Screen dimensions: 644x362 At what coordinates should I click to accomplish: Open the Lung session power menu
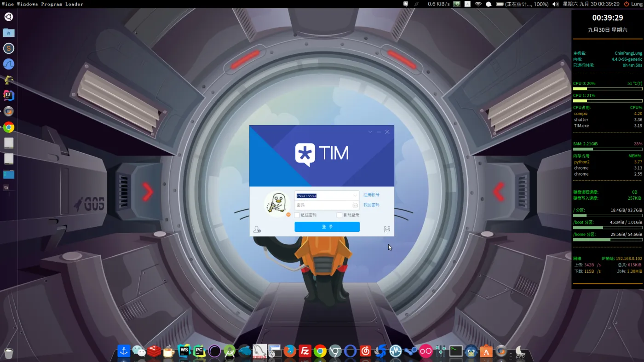coord(633,4)
